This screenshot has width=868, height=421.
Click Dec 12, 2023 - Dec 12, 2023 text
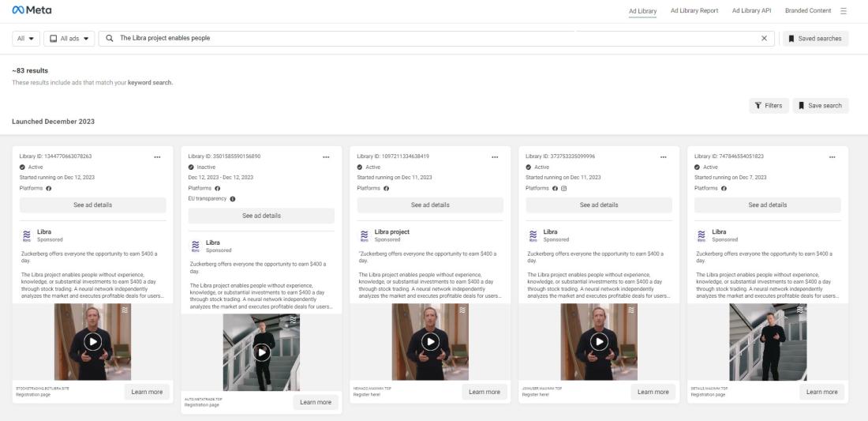221,177
